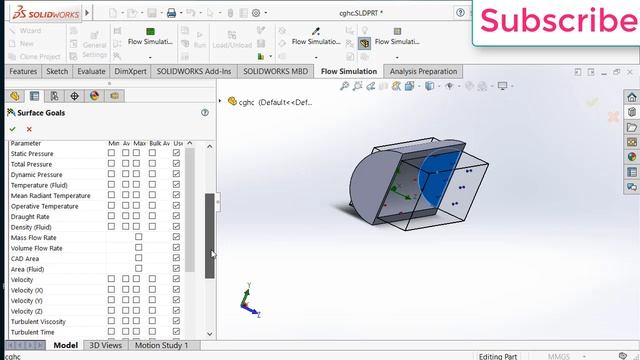Switch to the 3D Views bottom tab
640x360 pixels.
point(106,345)
